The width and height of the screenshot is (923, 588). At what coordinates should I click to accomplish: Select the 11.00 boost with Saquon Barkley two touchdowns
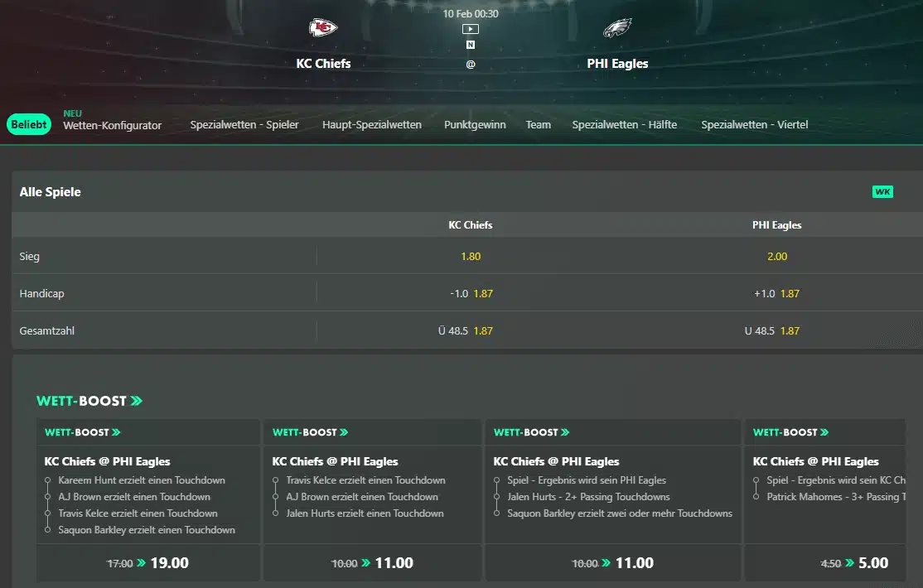tap(613, 563)
